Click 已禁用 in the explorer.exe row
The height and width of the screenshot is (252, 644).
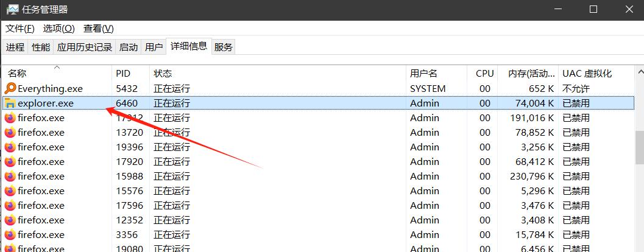tap(576, 103)
